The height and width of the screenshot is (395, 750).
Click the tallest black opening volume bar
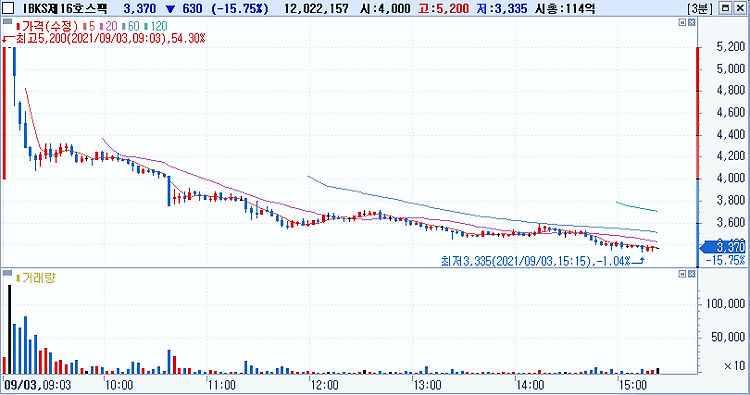click(9, 329)
